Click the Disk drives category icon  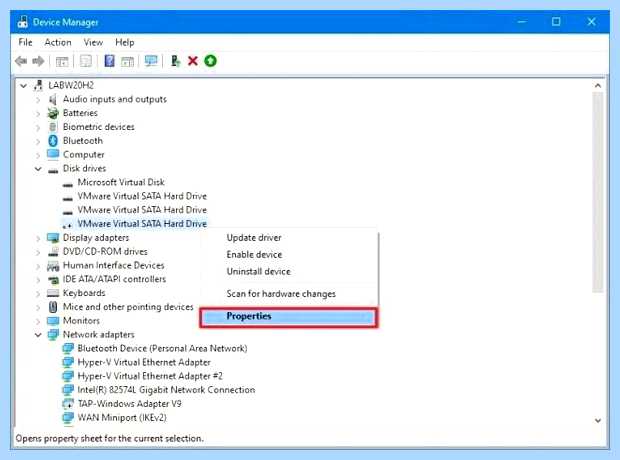(x=53, y=170)
